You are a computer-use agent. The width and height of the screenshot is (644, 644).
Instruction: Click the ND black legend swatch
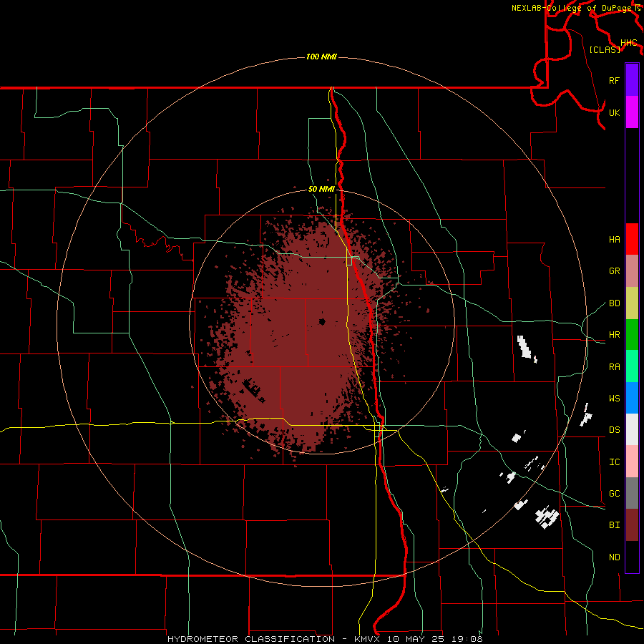(632, 557)
